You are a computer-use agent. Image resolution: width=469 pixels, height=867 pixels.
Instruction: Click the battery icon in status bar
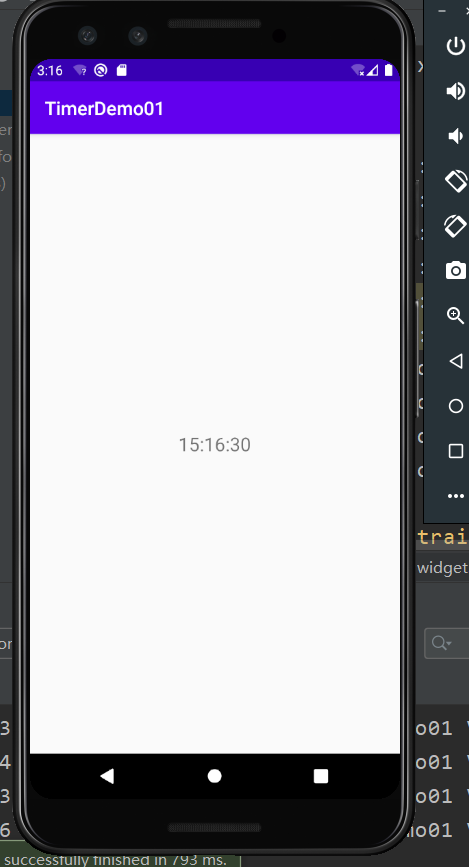389,70
